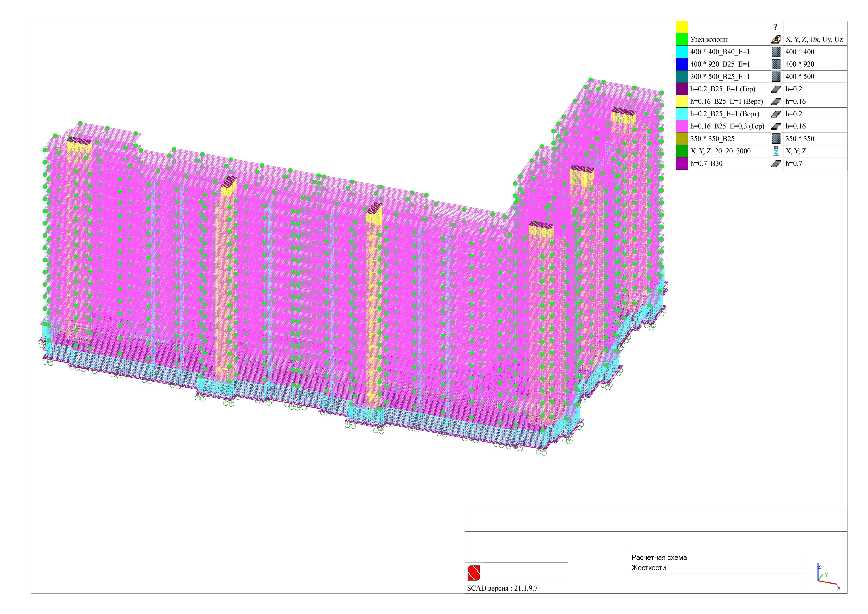Screen dimensions: 868x614
Task: Click the red SCAD logo in the title block
Action: [474, 573]
